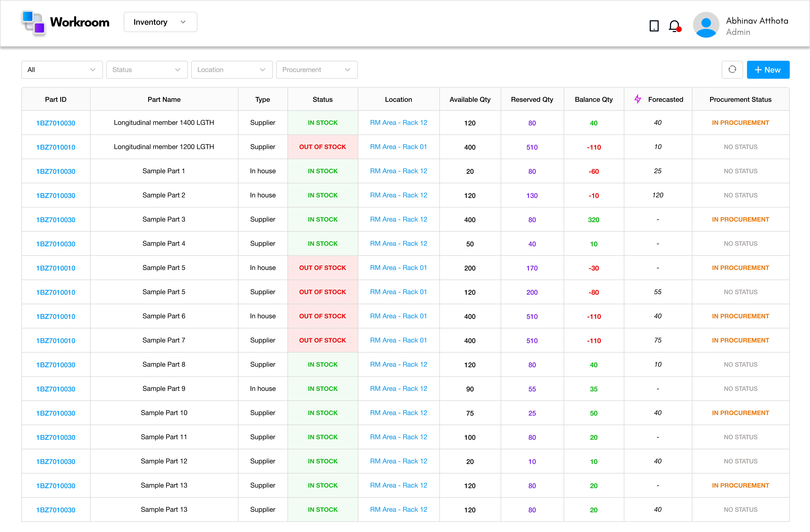810x532 pixels.
Task: Open RM Area - Rack 01 location link
Action: (398, 147)
